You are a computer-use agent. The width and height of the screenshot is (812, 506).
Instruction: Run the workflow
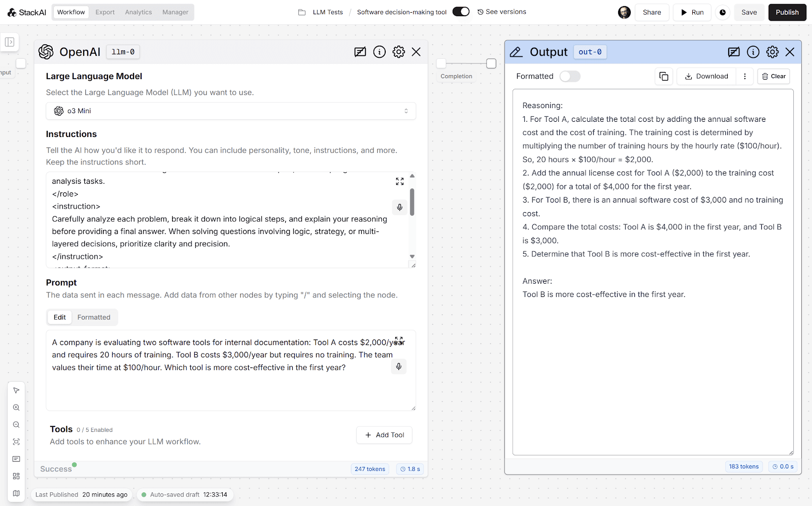[692, 12]
